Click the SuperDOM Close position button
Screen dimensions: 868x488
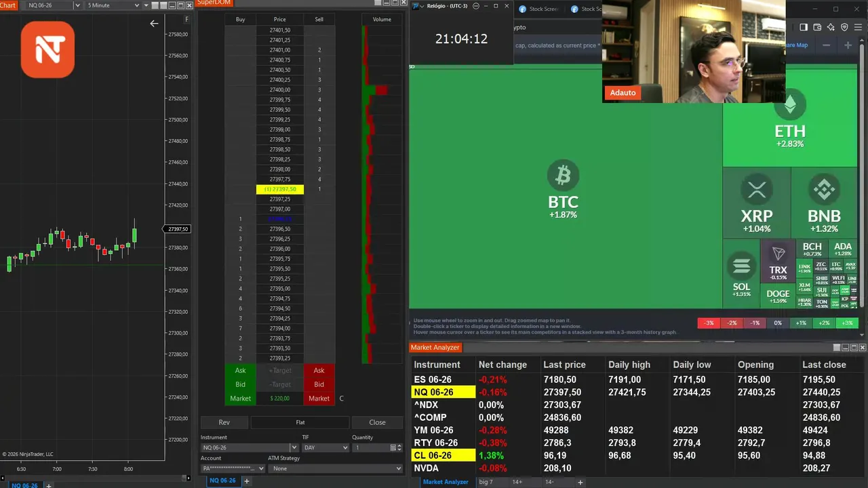[x=377, y=422]
